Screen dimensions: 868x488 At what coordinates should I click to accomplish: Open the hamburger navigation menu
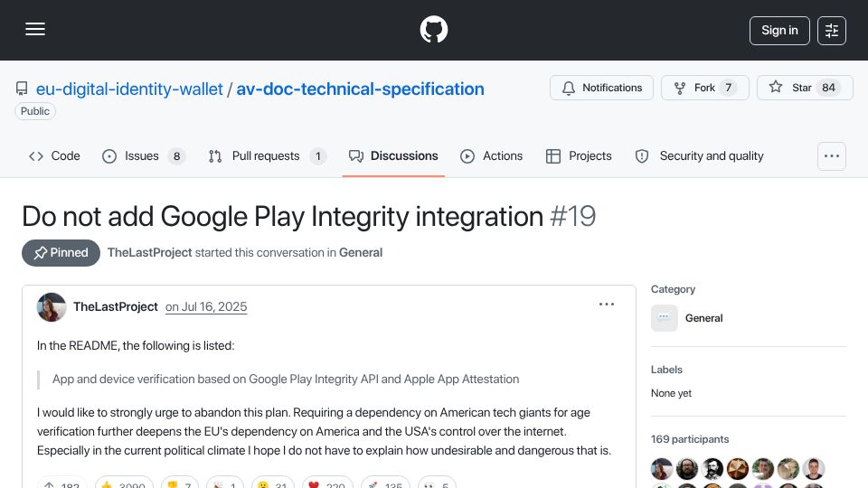(35, 29)
